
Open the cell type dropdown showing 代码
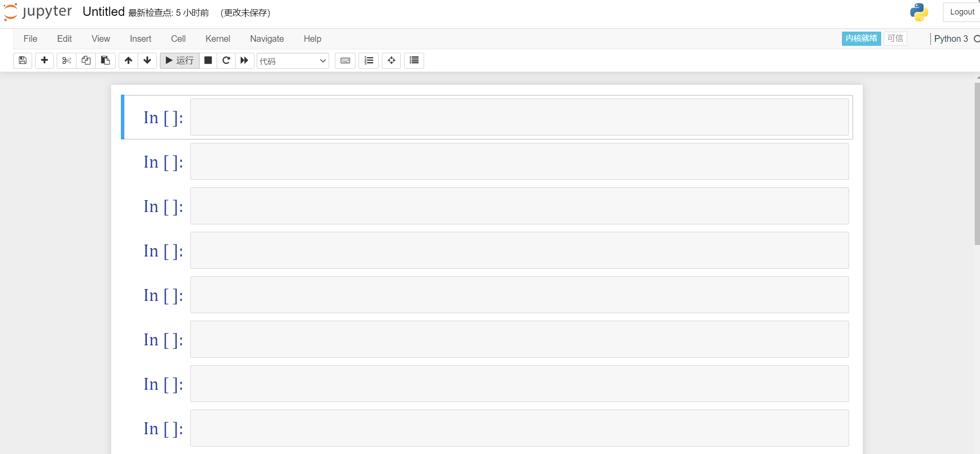pyautogui.click(x=293, y=61)
